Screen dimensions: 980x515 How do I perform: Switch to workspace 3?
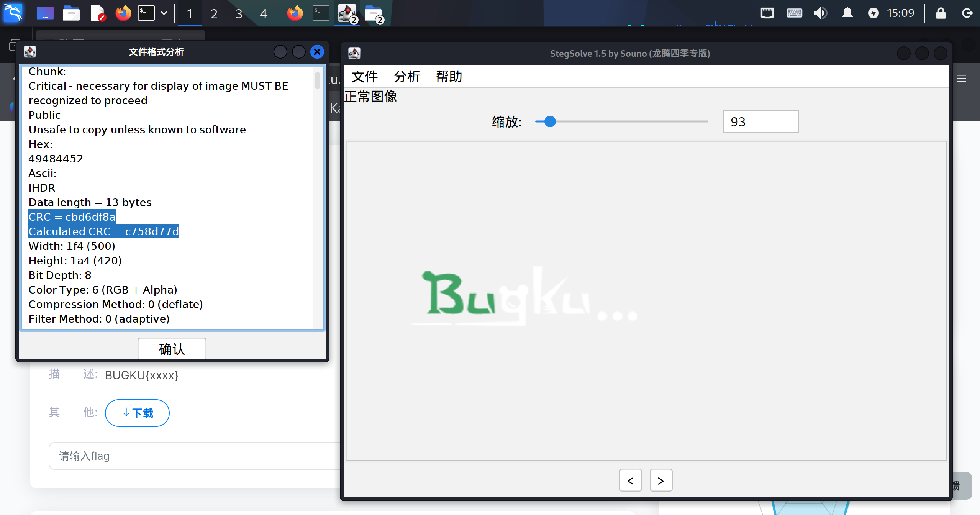click(x=239, y=14)
